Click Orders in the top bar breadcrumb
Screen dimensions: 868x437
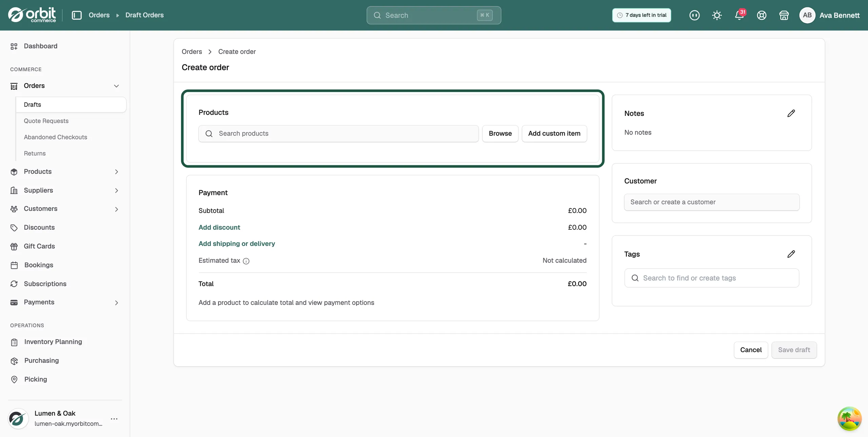tap(99, 15)
